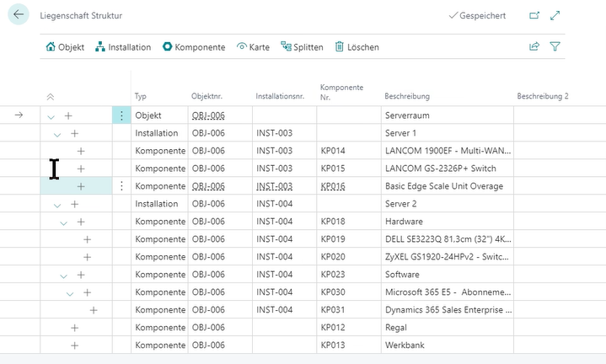This screenshot has height=364, width=606.
Task: Collapse the Hardware component row
Action: click(x=63, y=222)
